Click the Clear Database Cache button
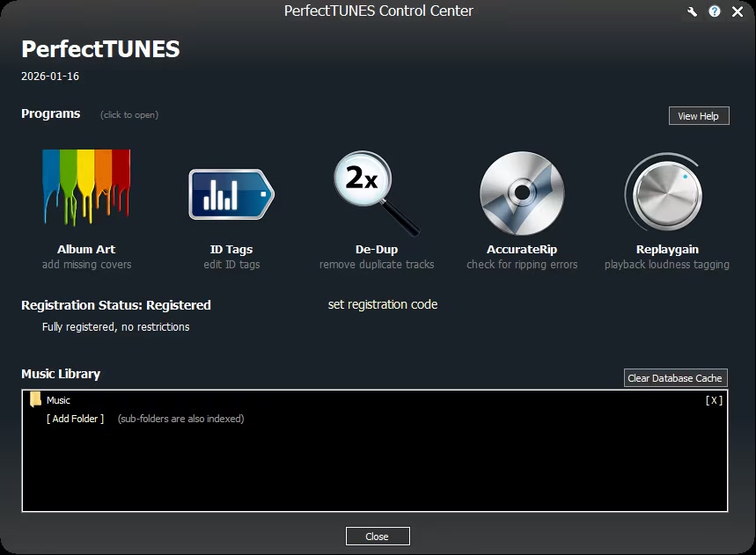 [675, 378]
